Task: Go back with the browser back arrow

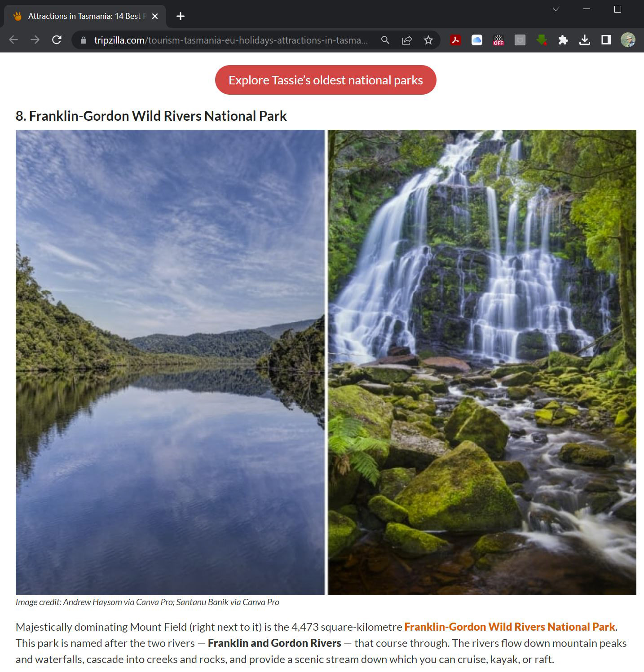Action: click(13, 40)
